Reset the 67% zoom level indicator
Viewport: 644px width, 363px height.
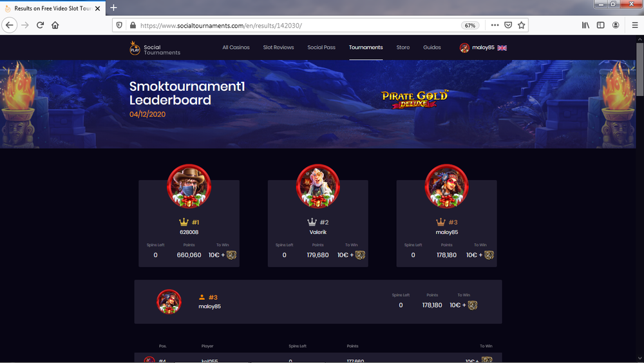(470, 26)
